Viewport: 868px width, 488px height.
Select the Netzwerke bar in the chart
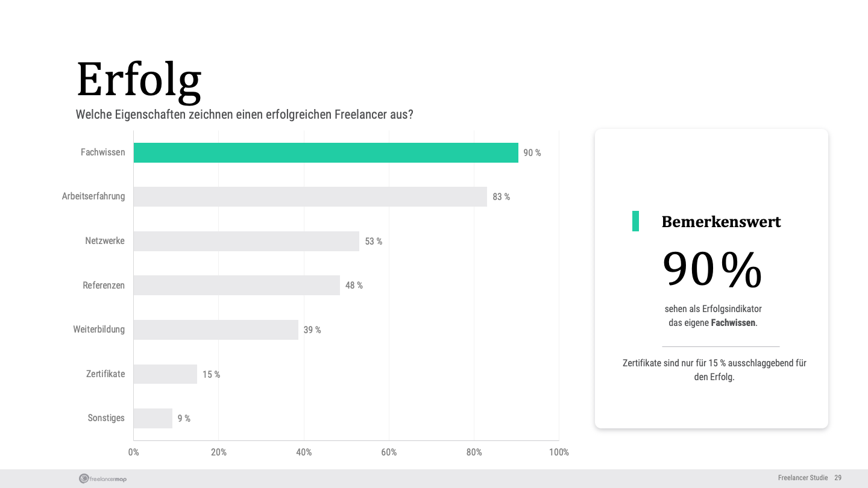click(x=246, y=241)
